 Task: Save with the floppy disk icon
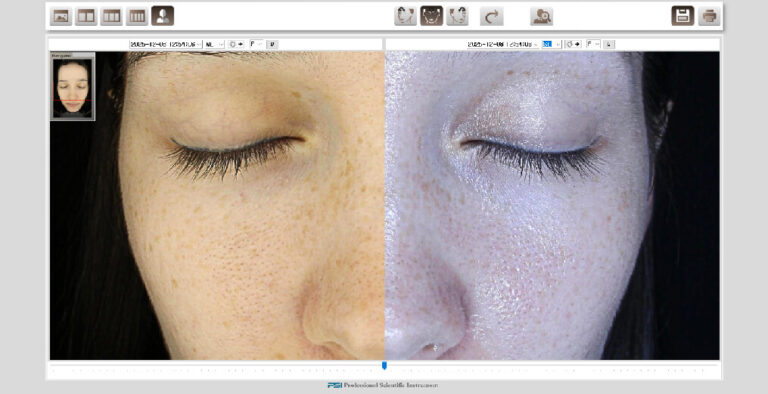[683, 16]
